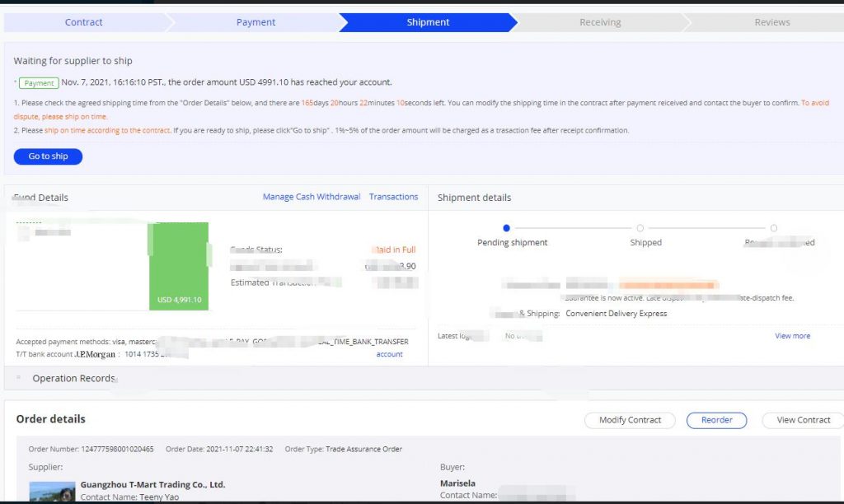The image size is (844, 504).
Task: Select the Shipment step tab
Action: (x=428, y=22)
